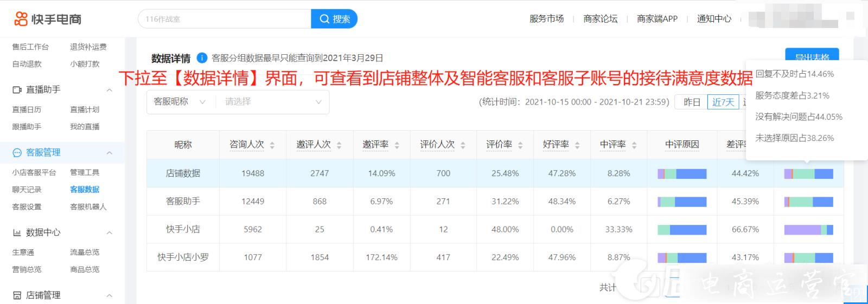Click the search input field
Image resolution: width=868 pixels, height=304 pixels.
coord(224,19)
